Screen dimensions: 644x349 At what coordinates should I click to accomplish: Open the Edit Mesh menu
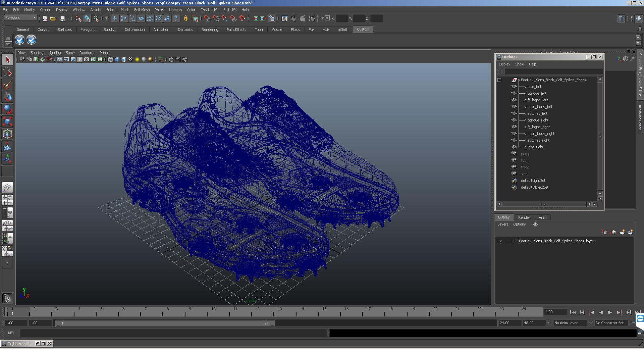pyautogui.click(x=142, y=10)
